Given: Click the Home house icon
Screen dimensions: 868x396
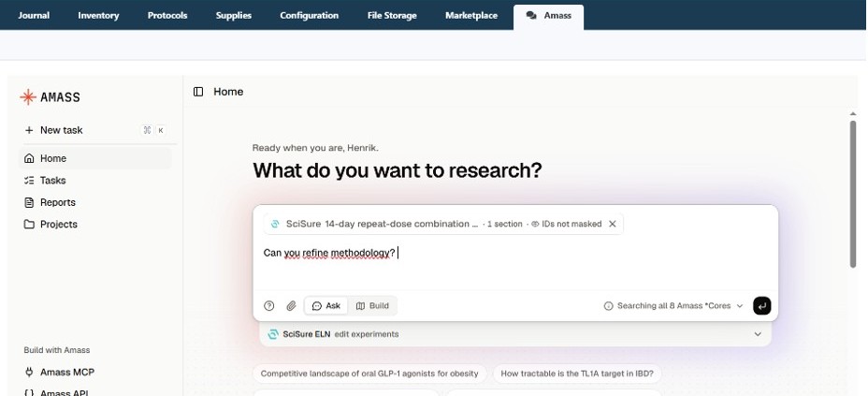Looking at the screenshot, I should pos(29,158).
